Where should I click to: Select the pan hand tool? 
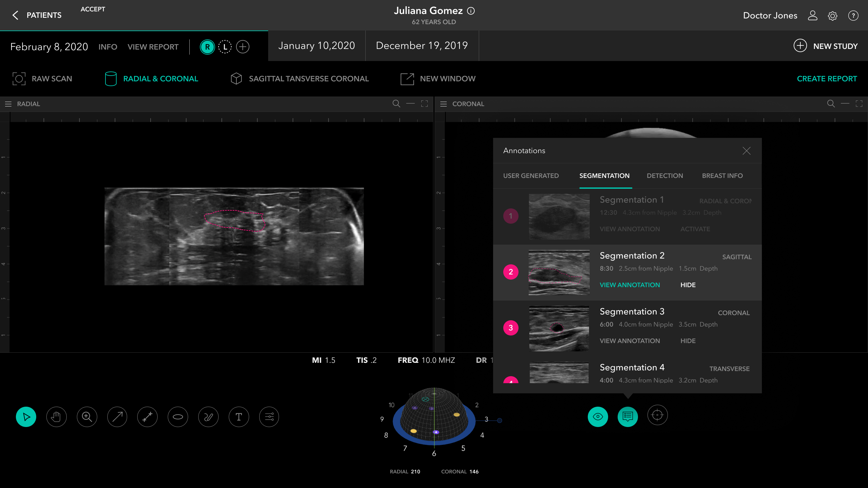[x=56, y=417]
